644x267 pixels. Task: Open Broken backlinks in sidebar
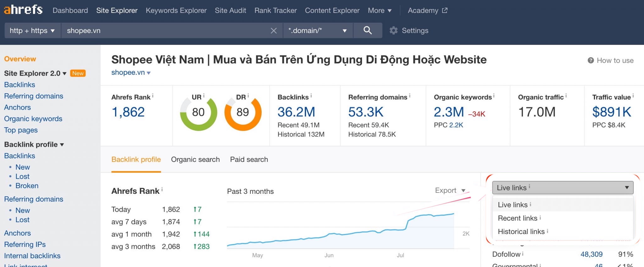click(x=27, y=186)
